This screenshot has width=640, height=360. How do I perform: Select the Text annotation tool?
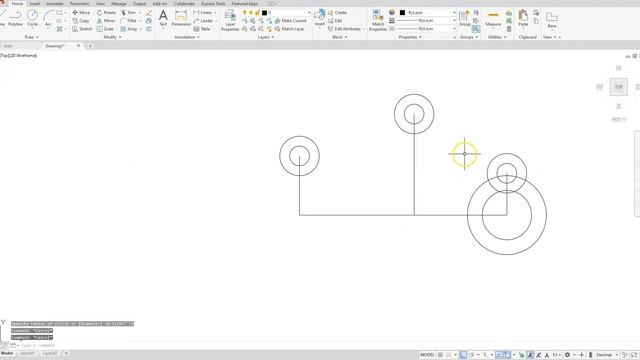[163, 19]
